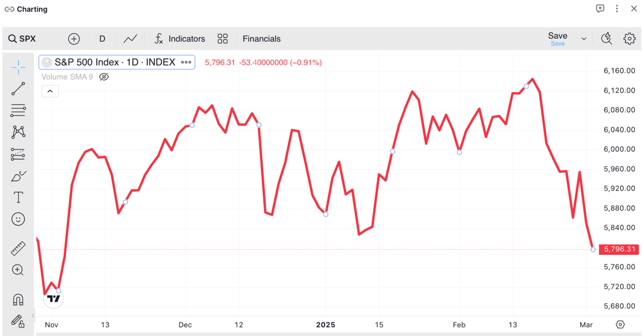Click the 2025 label on time axis
644x336 pixels.
(325, 325)
